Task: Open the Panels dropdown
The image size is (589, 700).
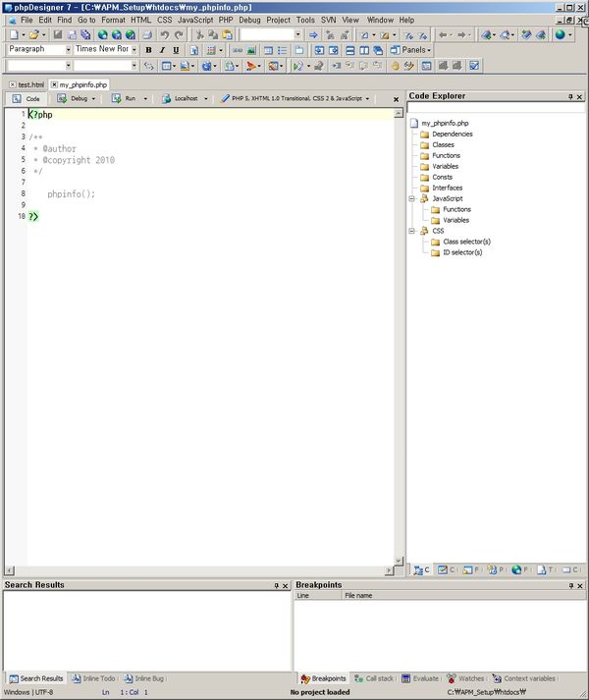Action: [x=410, y=50]
